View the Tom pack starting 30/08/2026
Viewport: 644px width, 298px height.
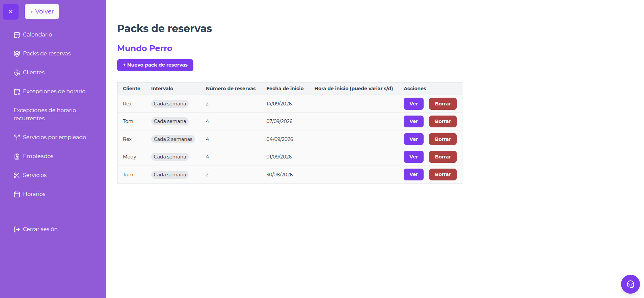pyautogui.click(x=413, y=174)
